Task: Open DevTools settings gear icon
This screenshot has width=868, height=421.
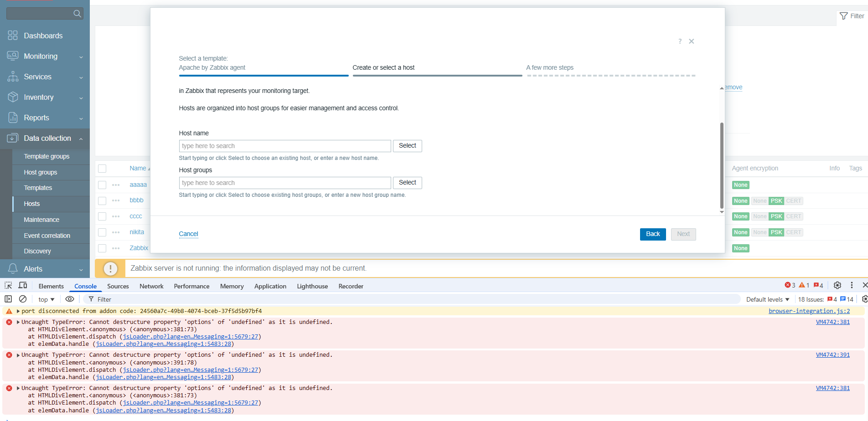Action: click(x=837, y=285)
